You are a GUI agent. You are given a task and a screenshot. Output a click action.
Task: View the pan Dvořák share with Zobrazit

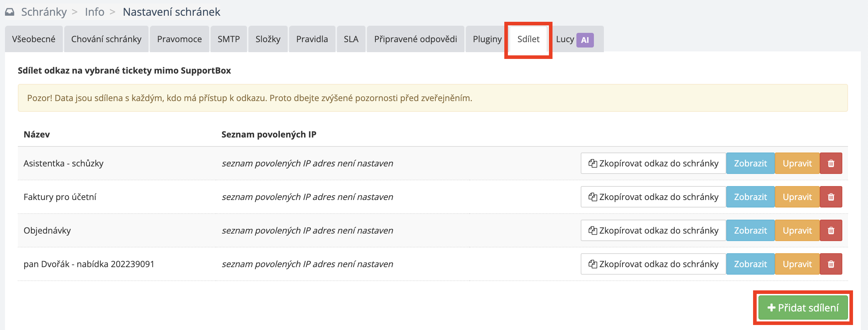click(x=750, y=264)
